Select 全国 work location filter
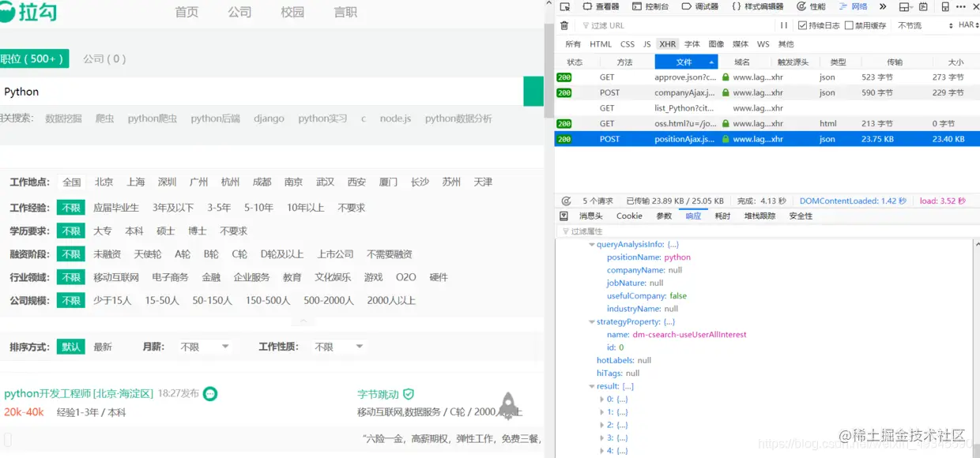This screenshot has width=980, height=458. pos(71,182)
